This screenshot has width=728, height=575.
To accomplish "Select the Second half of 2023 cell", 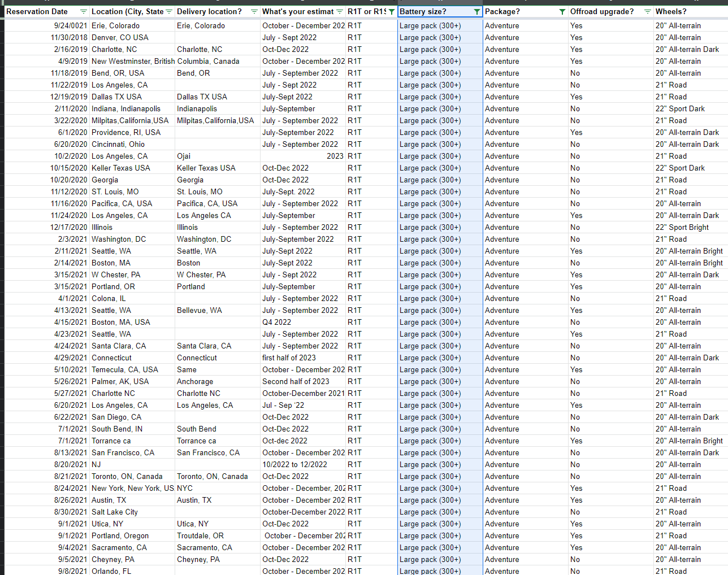I will (x=303, y=382).
